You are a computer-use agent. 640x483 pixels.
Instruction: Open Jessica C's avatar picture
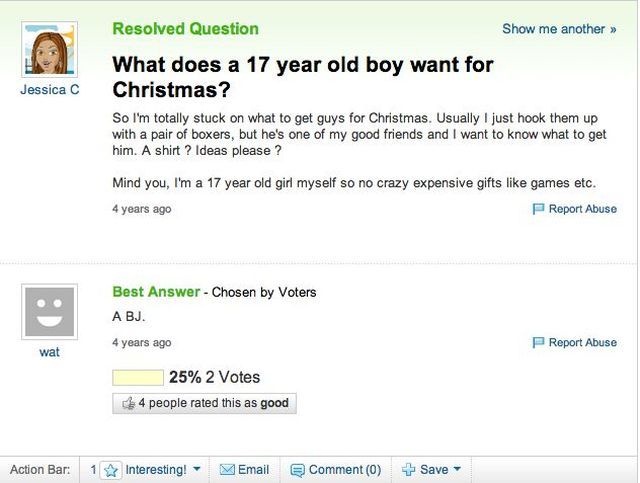pyautogui.click(x=49, y=48)
